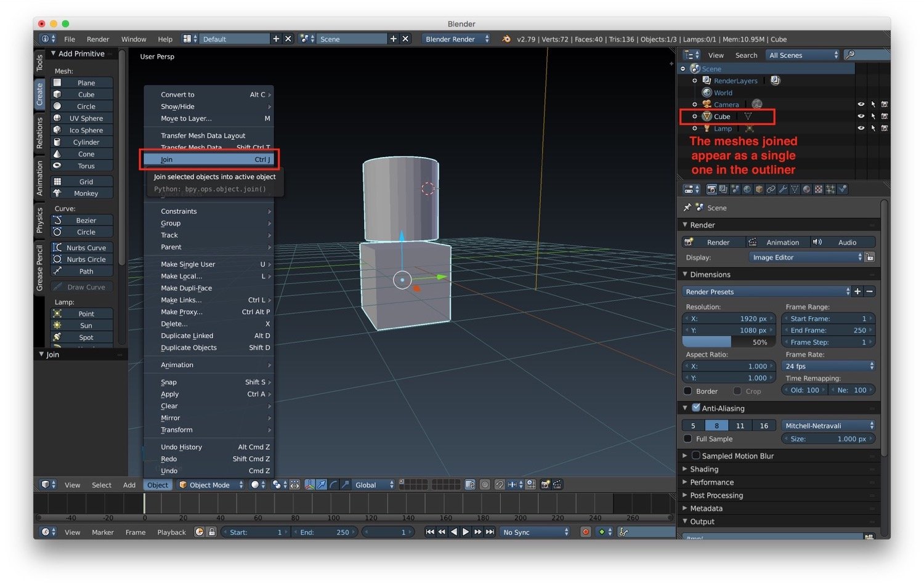Viewport: 924px width, 585px height.
Task: Add a Cylinder mesh
Action: (81, 142)
